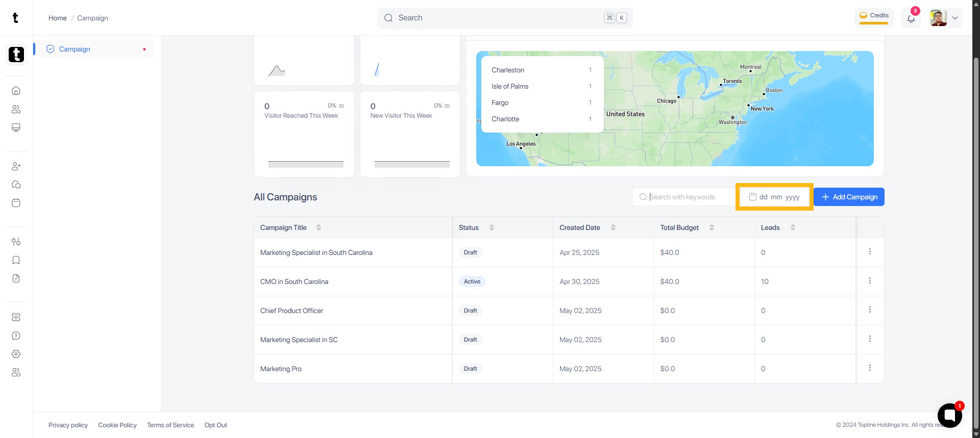980x438 pixels.
Task: Open the notifications bell icon
Action: click(911, 18)
